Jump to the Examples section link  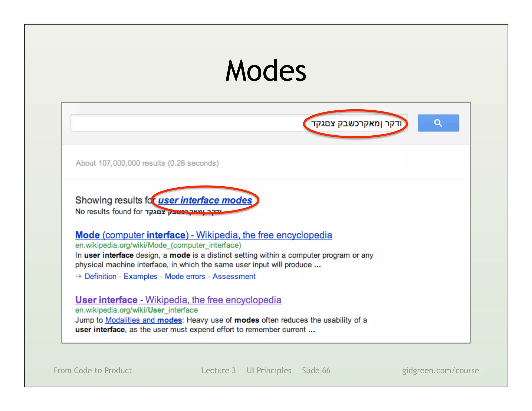pos(141,276)
